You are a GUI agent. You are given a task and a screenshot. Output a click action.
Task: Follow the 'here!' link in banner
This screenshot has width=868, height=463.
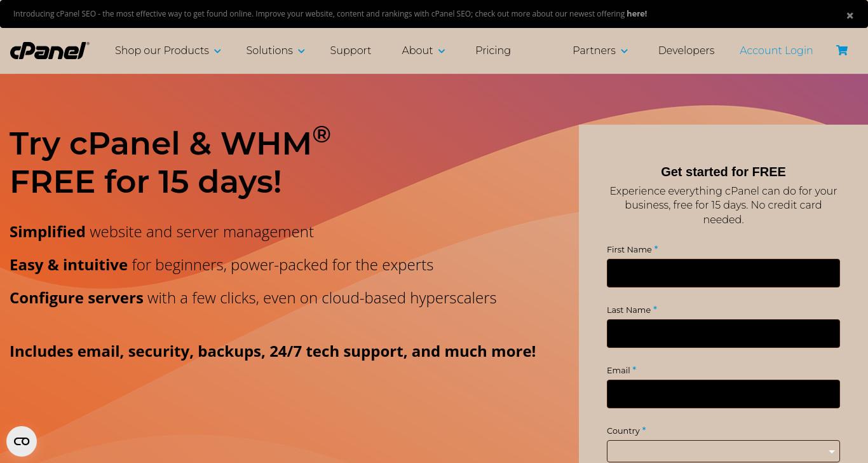tap(637, 13)
